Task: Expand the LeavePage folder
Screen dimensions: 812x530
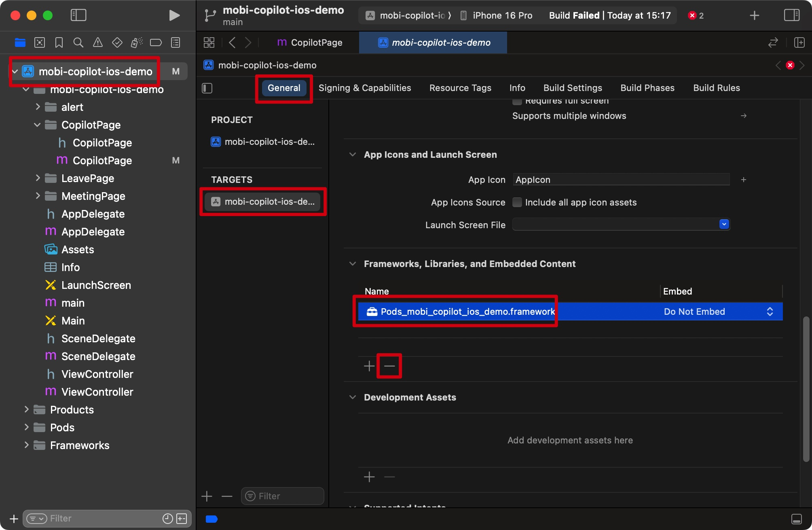Action: [x=38, y=178]
